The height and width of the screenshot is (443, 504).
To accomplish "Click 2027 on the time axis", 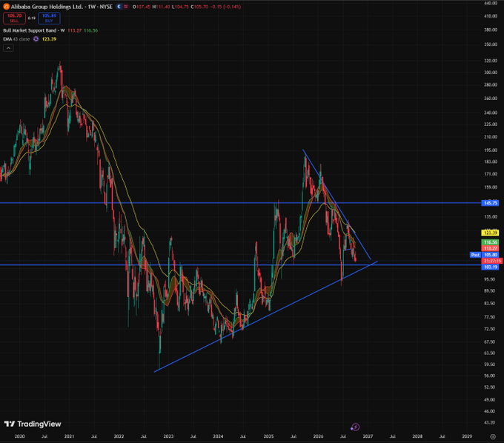I will [x=368, y=436].
